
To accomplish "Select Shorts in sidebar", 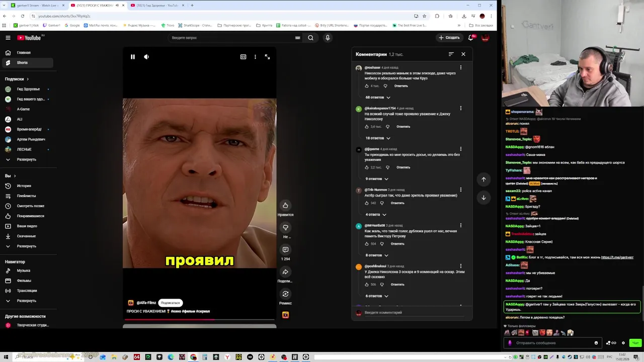I will pos(28,63).
